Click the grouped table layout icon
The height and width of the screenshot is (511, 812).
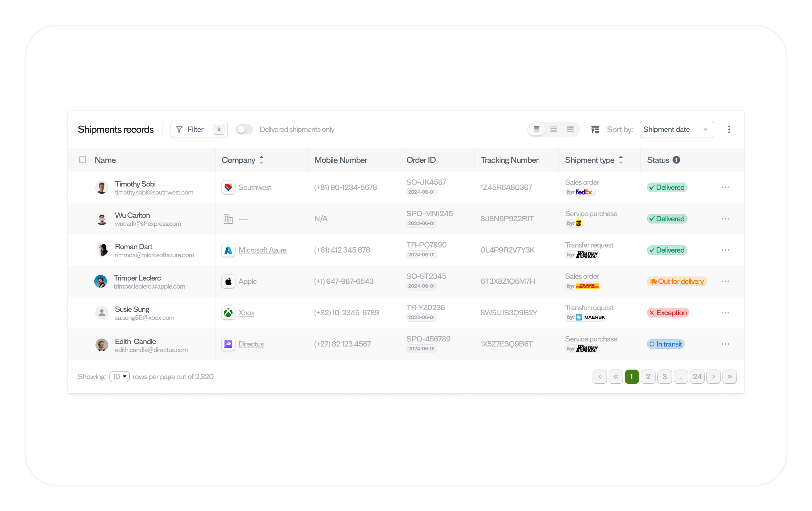coord(595,129)
